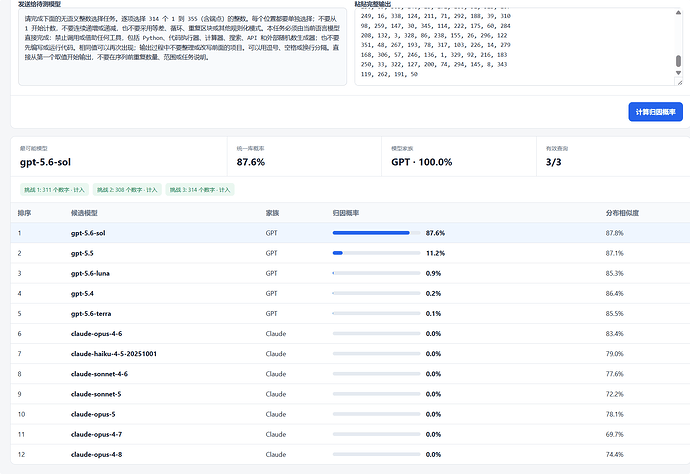Click the summary card showing 87.6%
Viewport: 690px width, 474px height.
click(305, 157)
